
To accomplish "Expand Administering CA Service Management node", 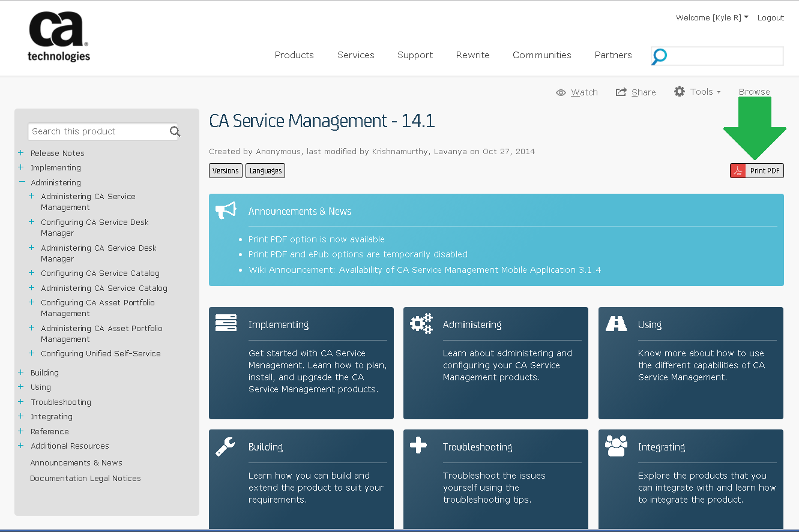I will click(32, 196).
